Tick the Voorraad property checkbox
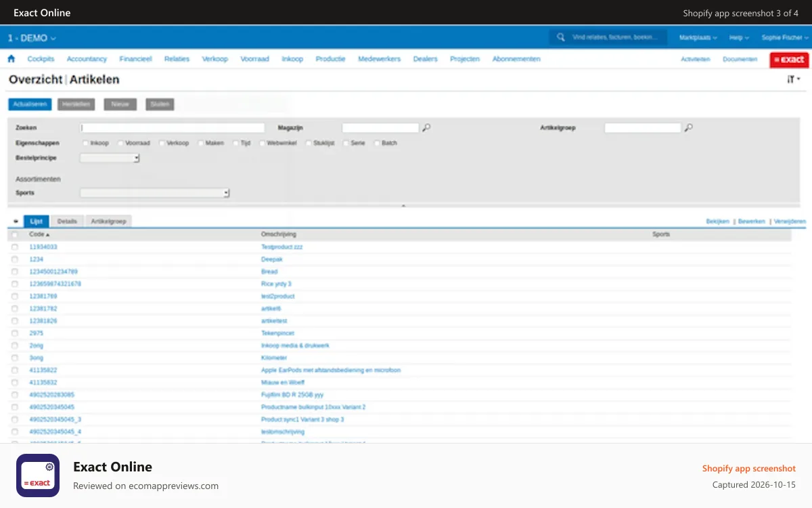This screenshot has height=508, width=812. pos(120,143)
